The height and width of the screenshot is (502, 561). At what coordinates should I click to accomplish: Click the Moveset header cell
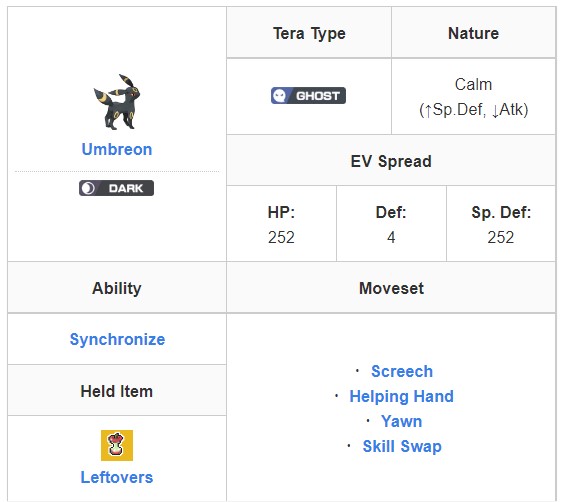(391, 288)
